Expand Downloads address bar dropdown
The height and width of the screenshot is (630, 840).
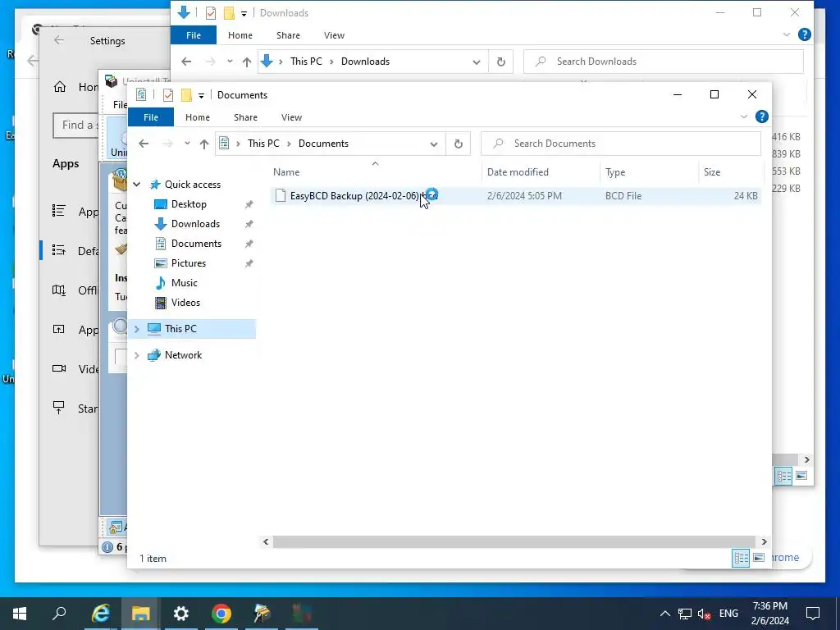[477, 62]
